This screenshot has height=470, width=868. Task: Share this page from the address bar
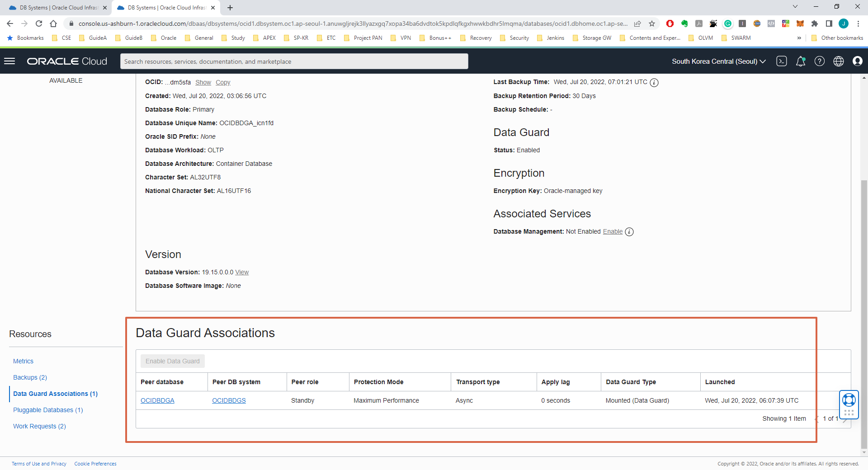(637, 23)
